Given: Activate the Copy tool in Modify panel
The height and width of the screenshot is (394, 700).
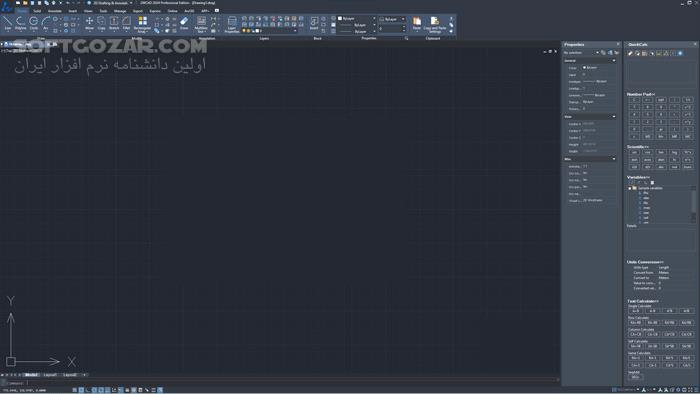Looking at the screenshot, I should [101, 23].
